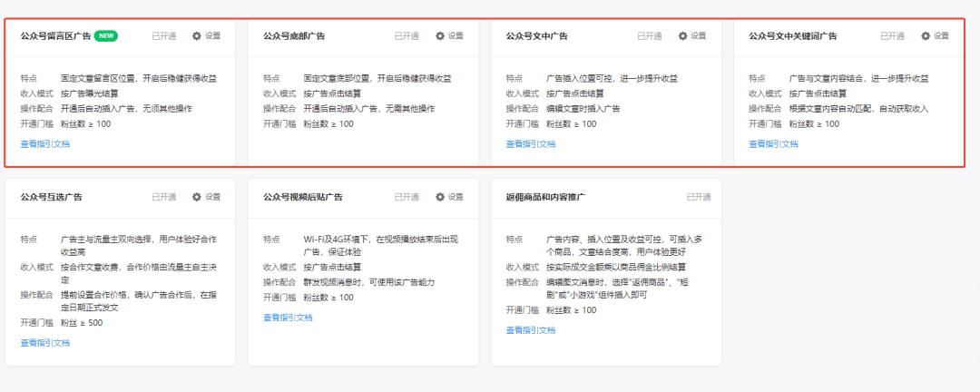View 查看指引 for 公众号文中广告
980x392 pixels.
point(521,143)
